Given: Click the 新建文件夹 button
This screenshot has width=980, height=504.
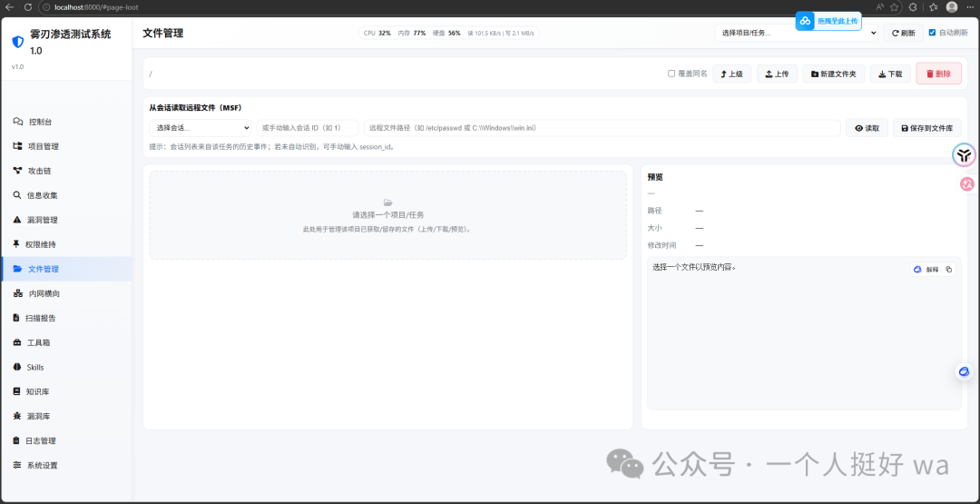Looking at the screenshot, I should [x=834, y=74].
